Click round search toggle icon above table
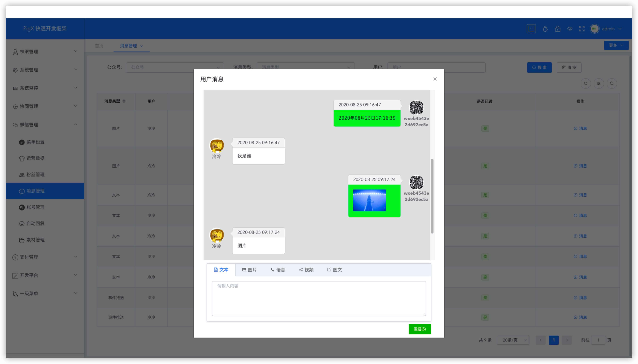 point(612,83)
